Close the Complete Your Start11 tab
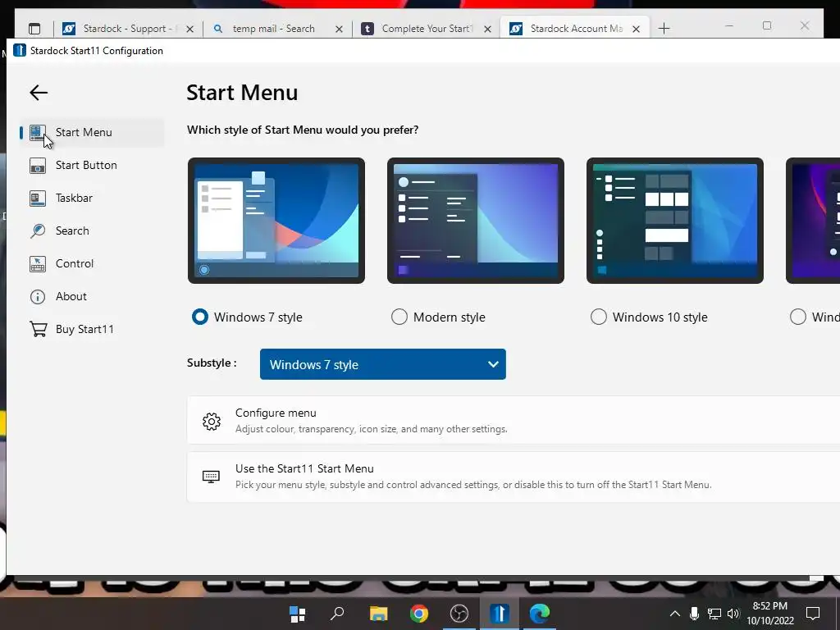 click(487, 29)
